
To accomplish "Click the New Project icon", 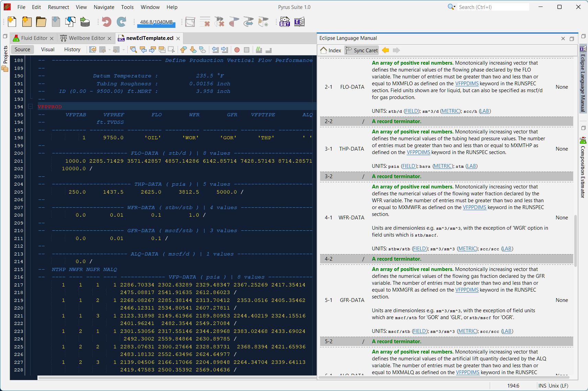I will tap(27, 22).
